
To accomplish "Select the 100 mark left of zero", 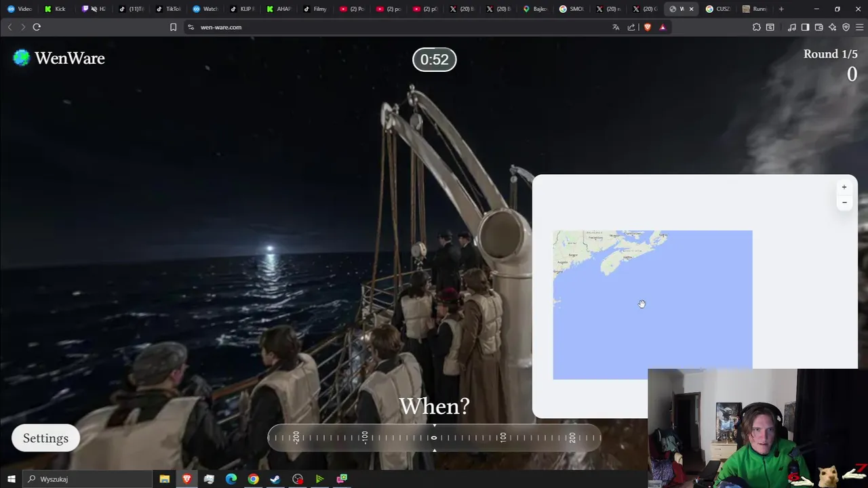I will click(365, 437).
